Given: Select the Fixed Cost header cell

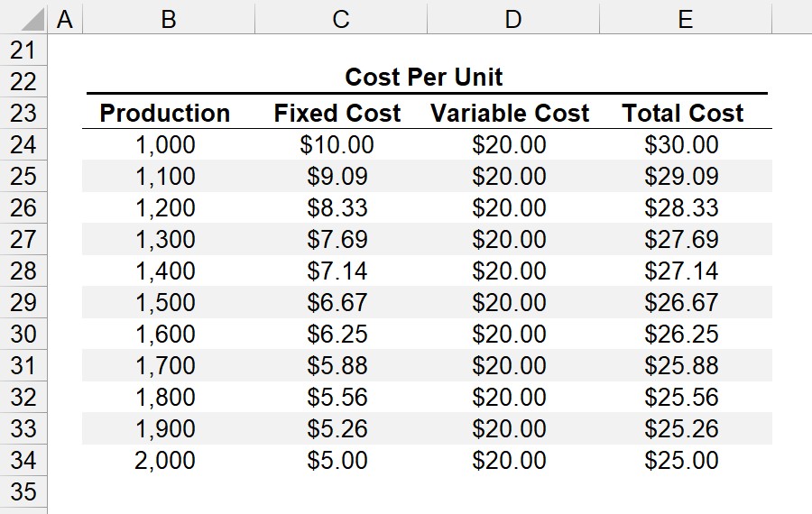Looking at the screenshot, I should 337,113.
